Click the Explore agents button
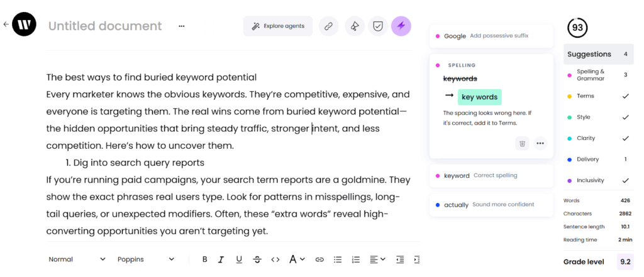Screen dimensions: 644x277 click(x=277, y=26)
